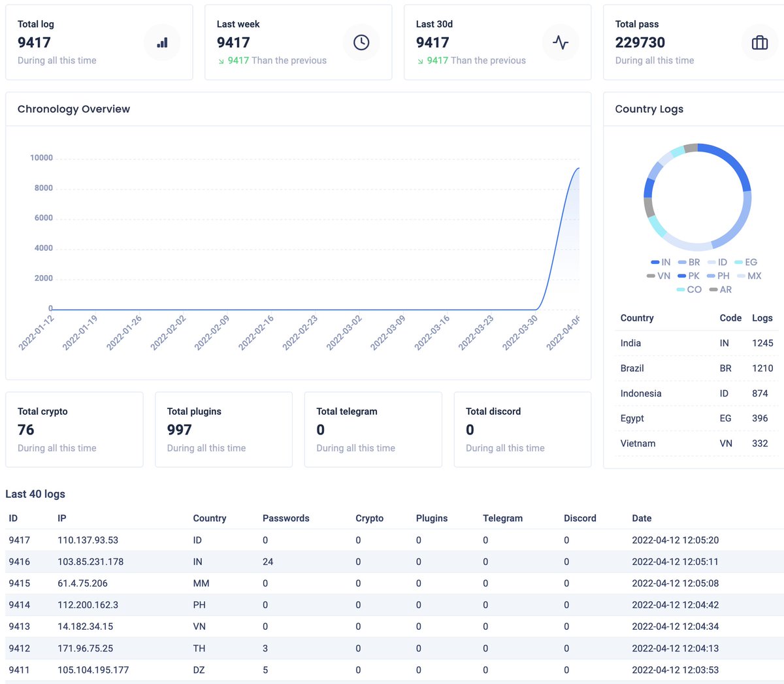The image size is (784, 684).
Task: Select IP address 112.200.162.3
Action: coord(88,605)
